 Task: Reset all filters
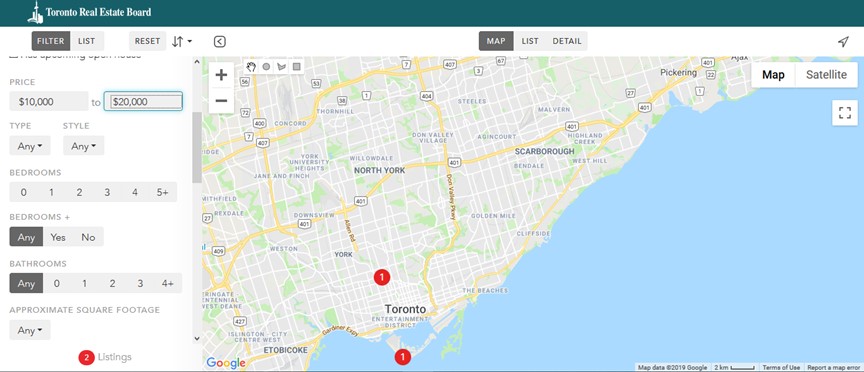pyautogui.click(x=148, y=41)
